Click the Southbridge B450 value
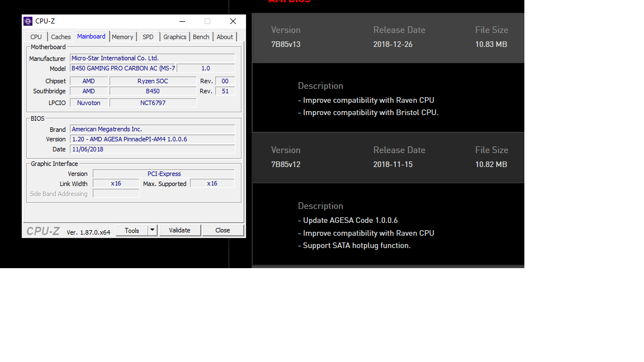 [x=153, y=91]
